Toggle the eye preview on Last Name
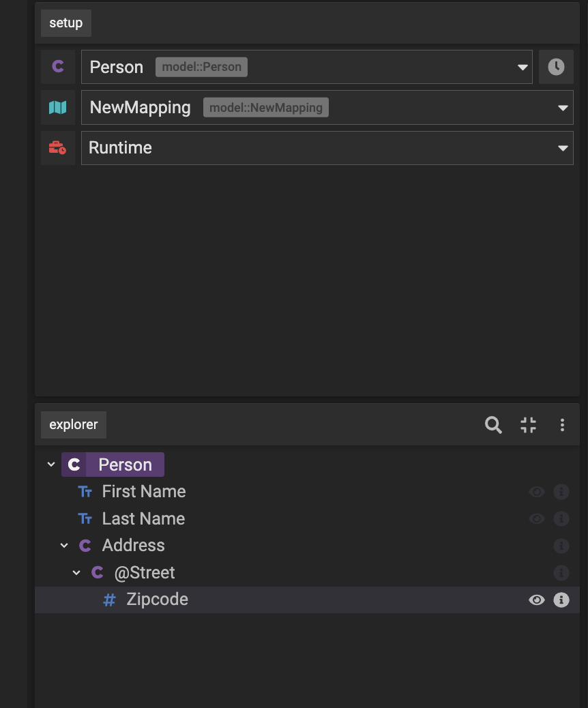Screen dimensions: 588x708 tap(537, 519)
